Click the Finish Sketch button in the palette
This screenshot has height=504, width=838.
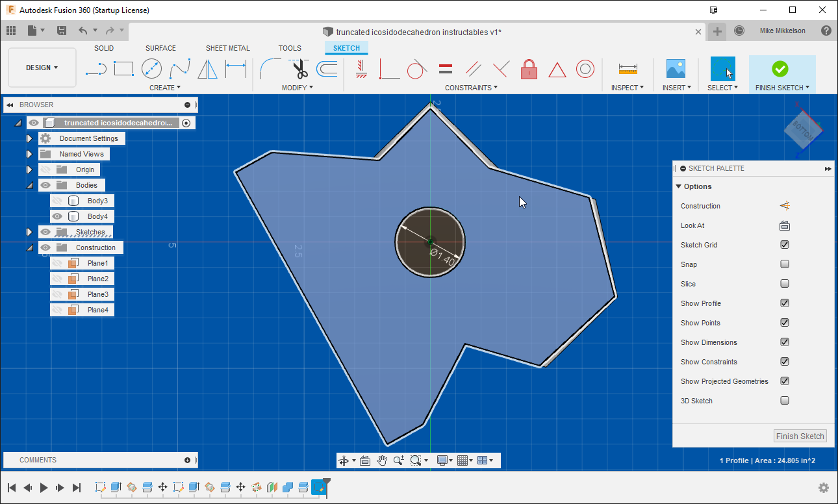click(x=800, y=436)
